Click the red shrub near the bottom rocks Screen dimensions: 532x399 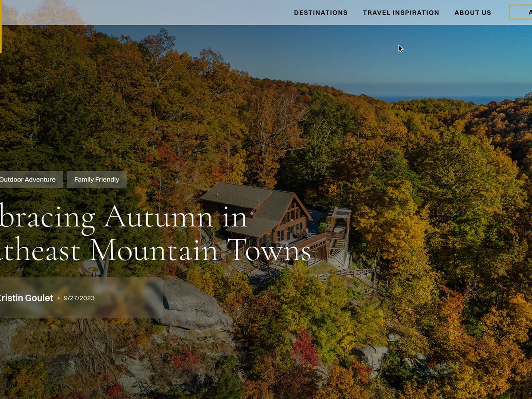coord(305,348)
